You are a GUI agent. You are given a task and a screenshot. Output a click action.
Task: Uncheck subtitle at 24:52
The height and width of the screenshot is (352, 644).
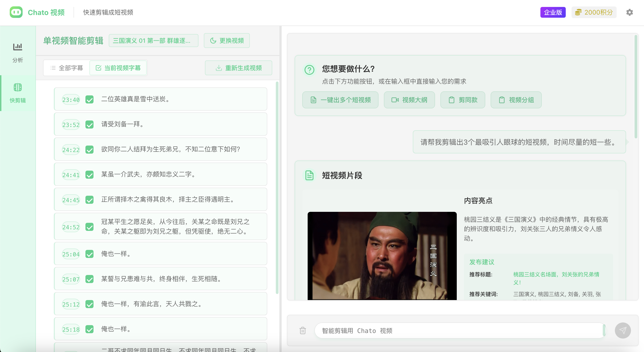[x=89, y=227]
